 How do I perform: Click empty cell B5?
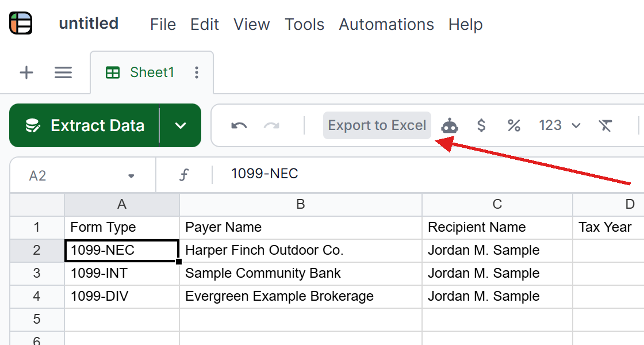pos(301,319)
